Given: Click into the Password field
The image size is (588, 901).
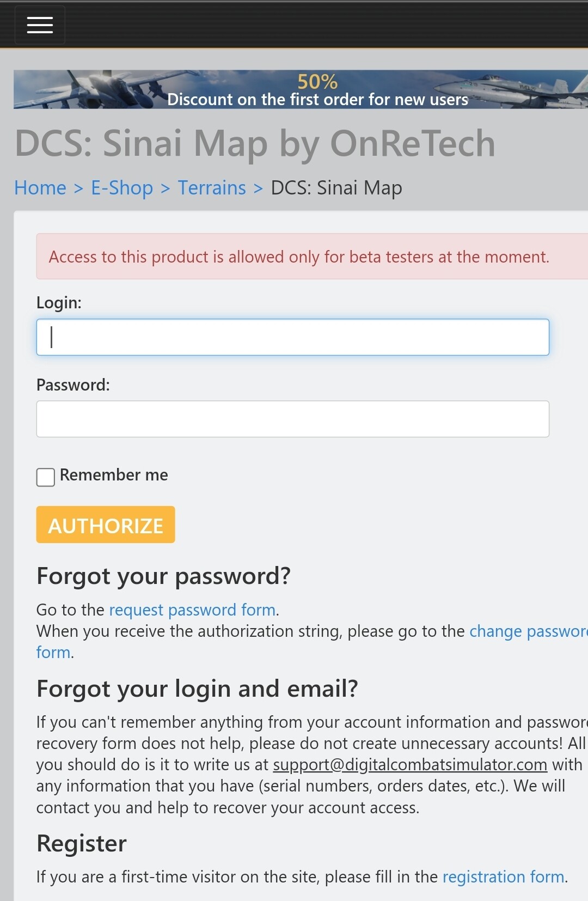Looking at the screenshot, I should coord(292,419).
